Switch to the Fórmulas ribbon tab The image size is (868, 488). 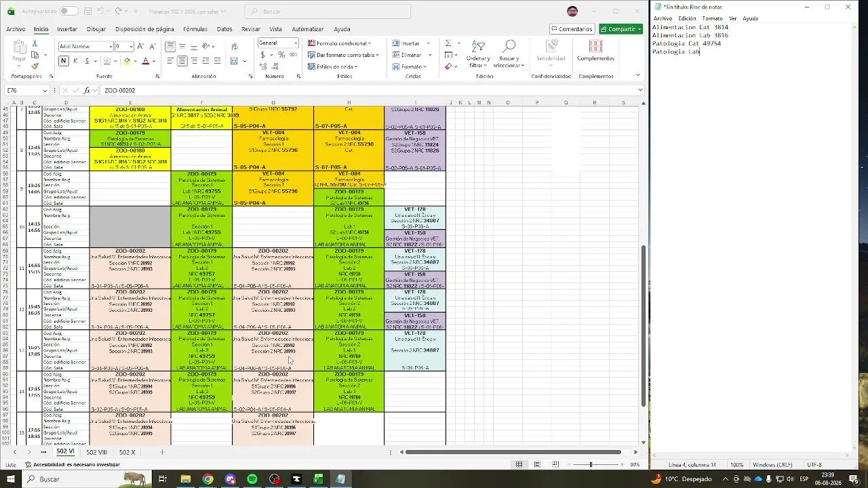pyautogui.click(x=195, y=29)
